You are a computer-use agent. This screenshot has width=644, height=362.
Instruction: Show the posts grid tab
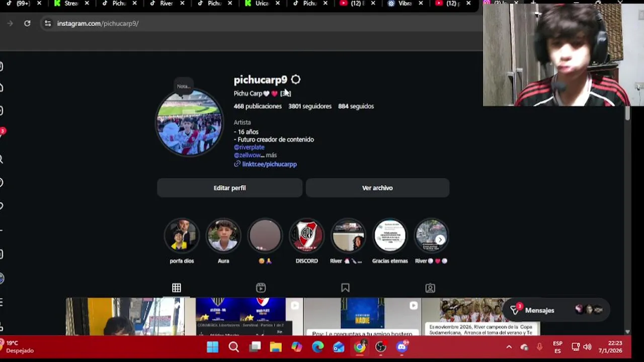177,288
